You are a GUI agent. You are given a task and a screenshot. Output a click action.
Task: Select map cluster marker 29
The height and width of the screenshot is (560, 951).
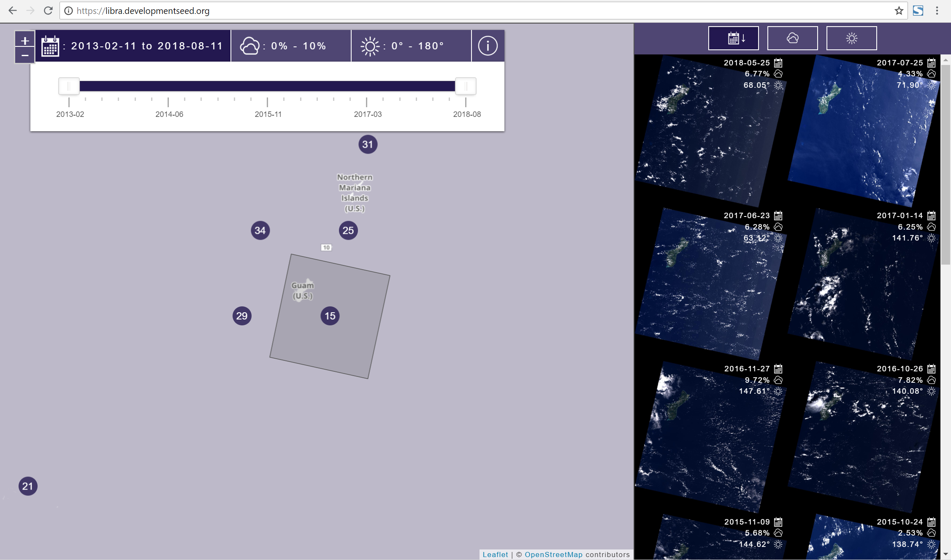(x=242, y=316)
